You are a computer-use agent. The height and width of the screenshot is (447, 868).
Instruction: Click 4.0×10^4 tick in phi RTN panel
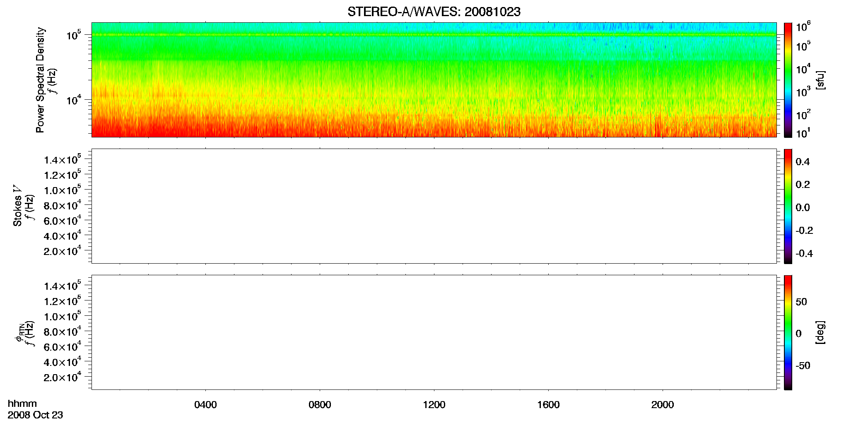click(62, 362)
